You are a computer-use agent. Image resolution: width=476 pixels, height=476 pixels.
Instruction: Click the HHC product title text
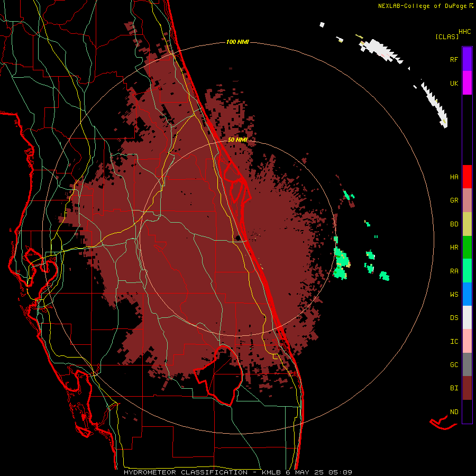[x=465, y=32]
